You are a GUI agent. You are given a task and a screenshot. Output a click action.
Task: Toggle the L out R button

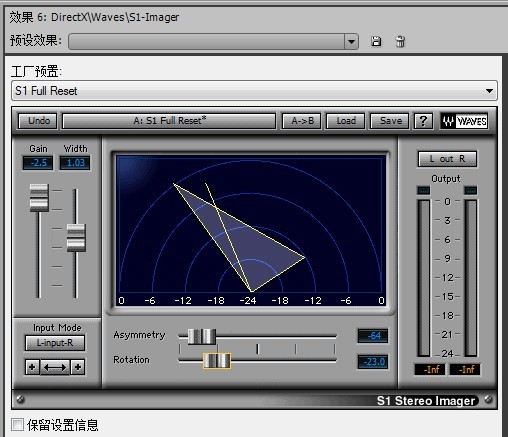pyautogui.click(x=447, y=159)
